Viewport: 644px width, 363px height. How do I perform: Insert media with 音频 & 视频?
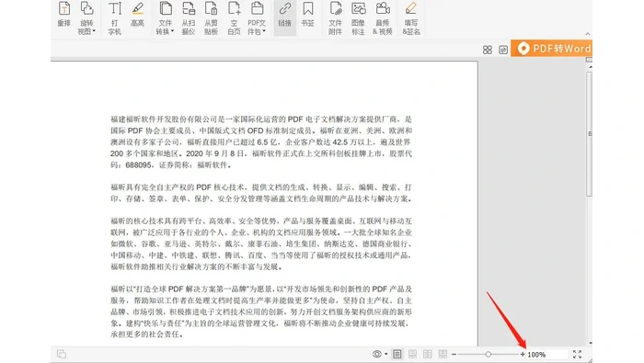(383, 18)
